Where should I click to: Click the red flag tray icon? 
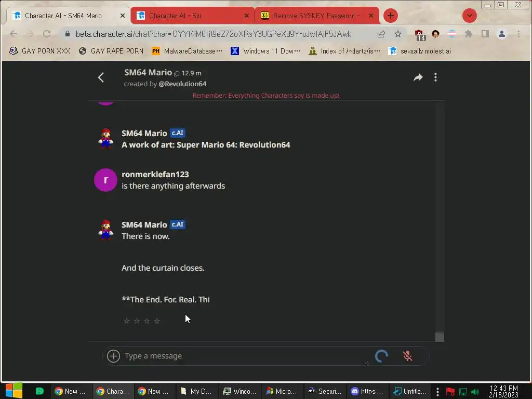click(x=450, y=392)
